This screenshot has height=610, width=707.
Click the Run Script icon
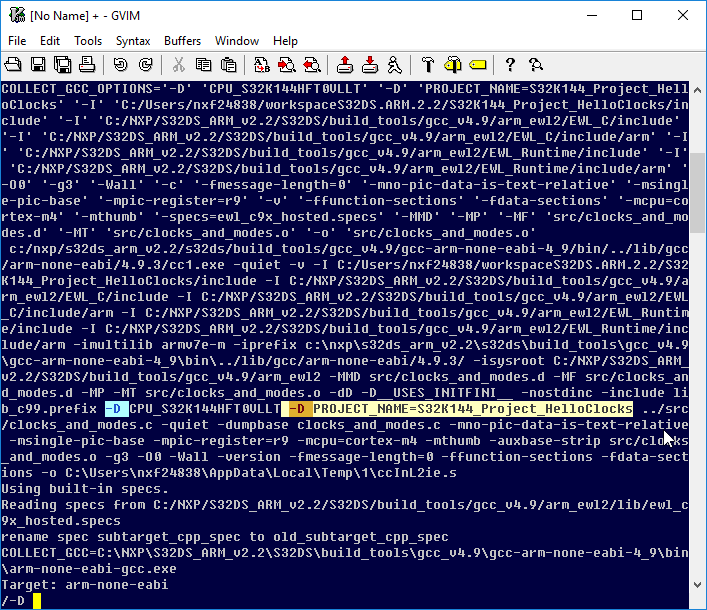pyautogui.click(x=395, y=65)
